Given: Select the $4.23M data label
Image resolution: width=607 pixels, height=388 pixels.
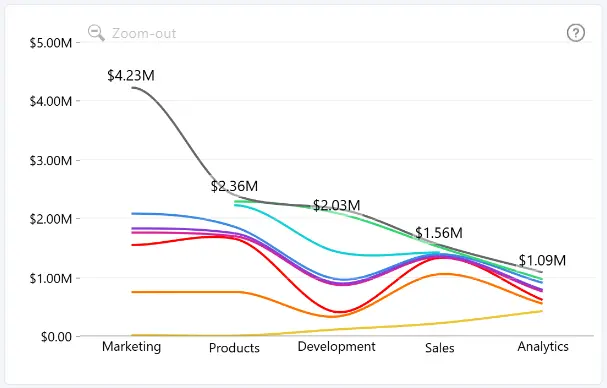Looking at the screenshot, I should (x=131, y=76).
